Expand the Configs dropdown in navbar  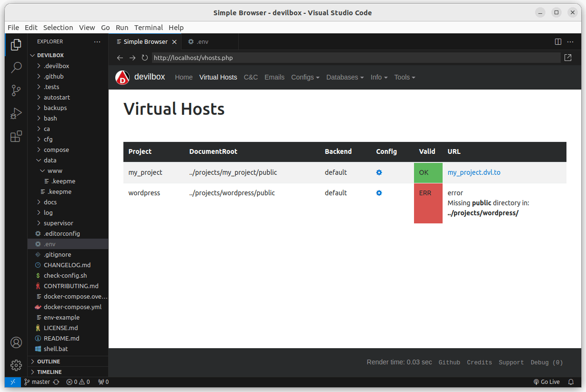click(305, 77)
